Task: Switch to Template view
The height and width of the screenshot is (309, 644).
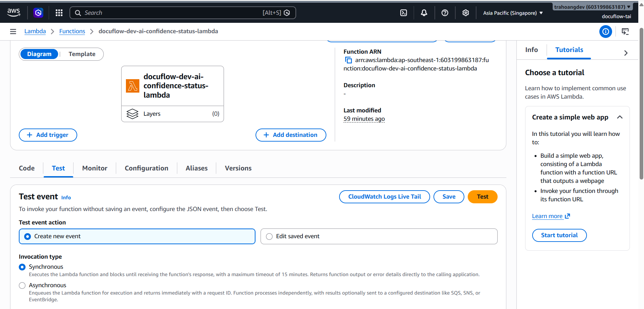Action: tap(82, 54)
